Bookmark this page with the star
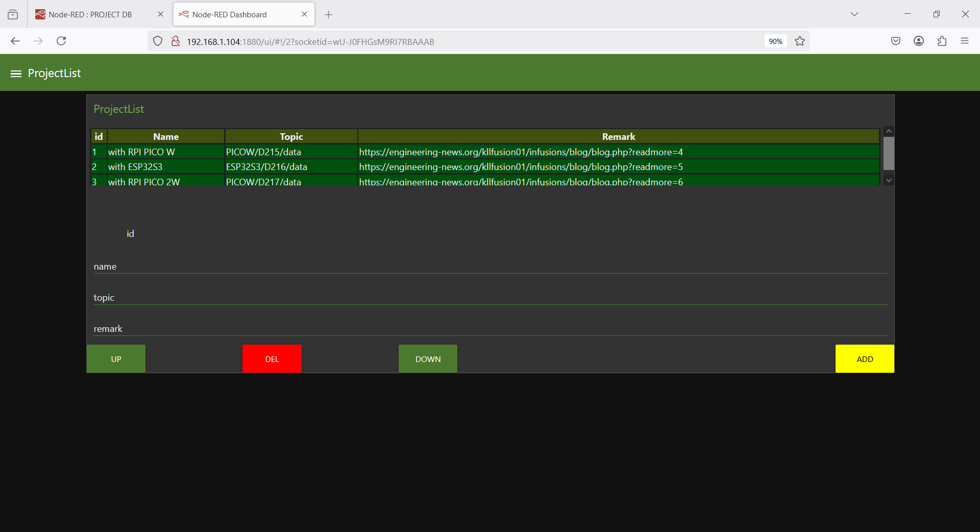Image resolution: width=980 pixels, height=532 pixels. 800,41
